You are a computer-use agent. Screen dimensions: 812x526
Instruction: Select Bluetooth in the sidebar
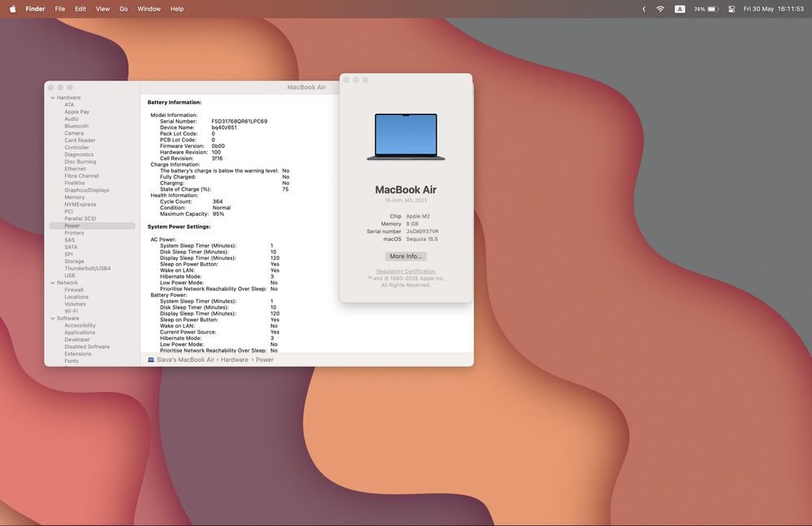(76, 126)
